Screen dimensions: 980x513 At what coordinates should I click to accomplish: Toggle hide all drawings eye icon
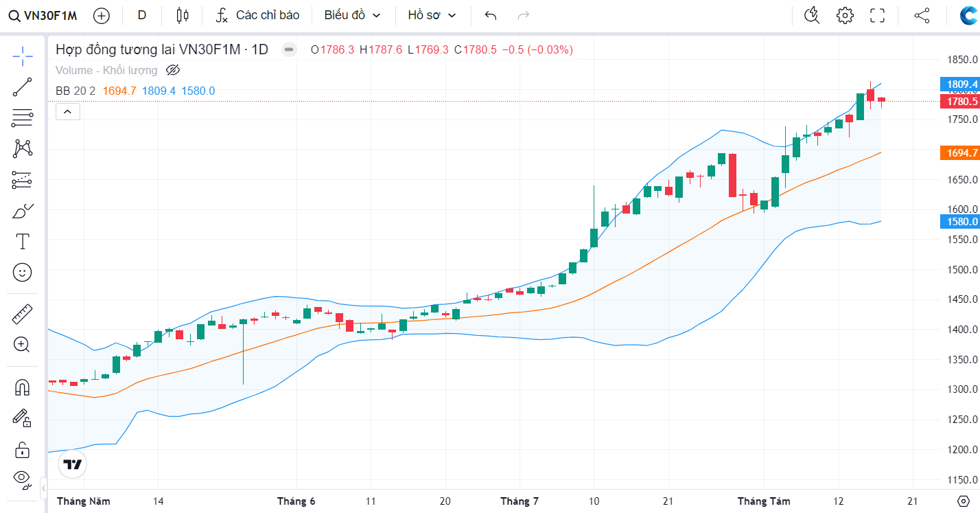pyautogui.click(x=23, y=479)
